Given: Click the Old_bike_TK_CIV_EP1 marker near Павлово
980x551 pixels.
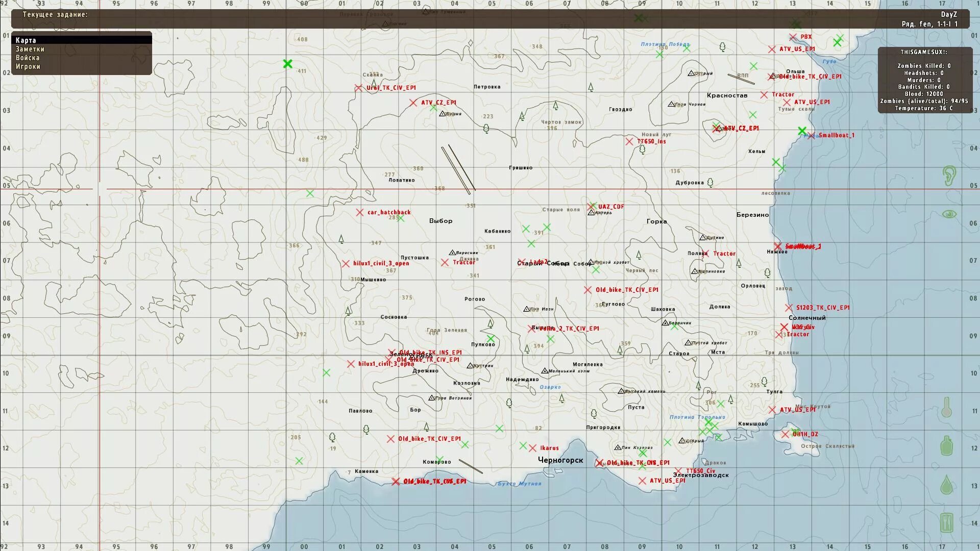Looking at the screenshot, I should coord(390,439).
